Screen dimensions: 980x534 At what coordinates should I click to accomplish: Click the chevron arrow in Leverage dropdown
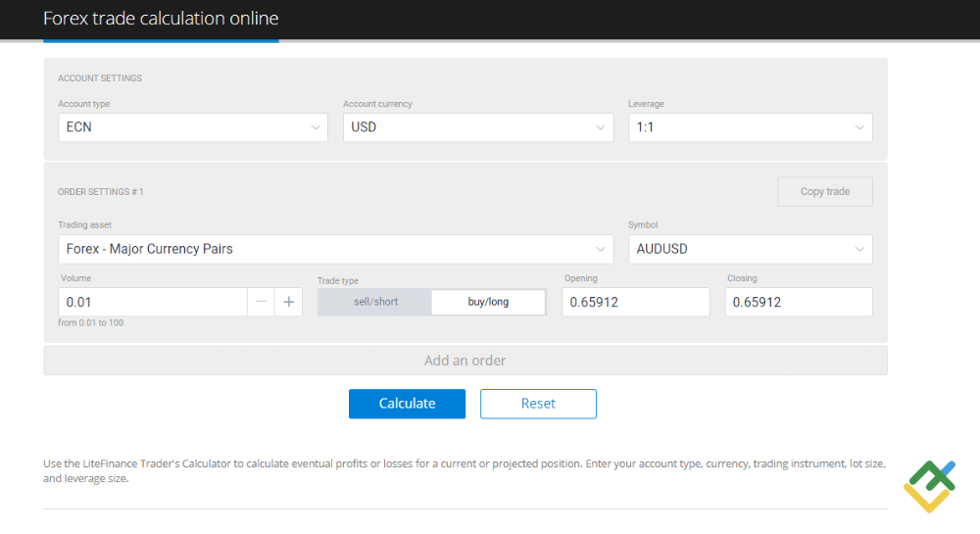click(859, 127)
